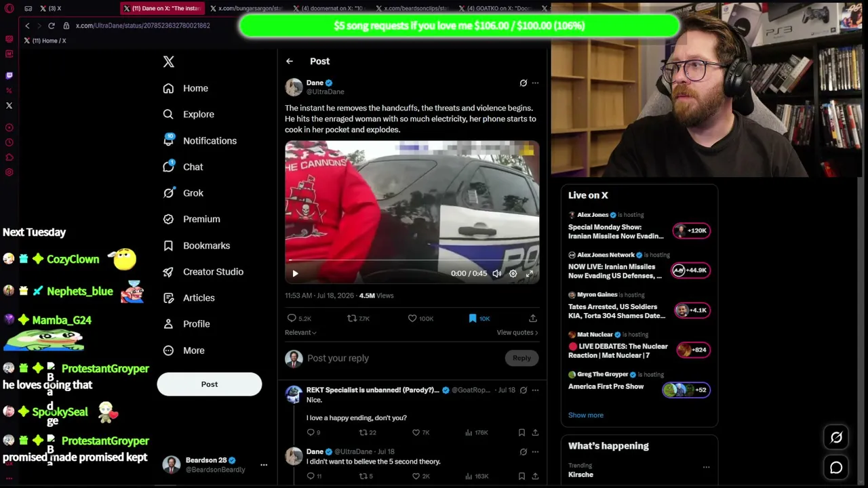Switch to the '(3) X' browser tab
Screen dimensions: 868x488
pos(75,8)
